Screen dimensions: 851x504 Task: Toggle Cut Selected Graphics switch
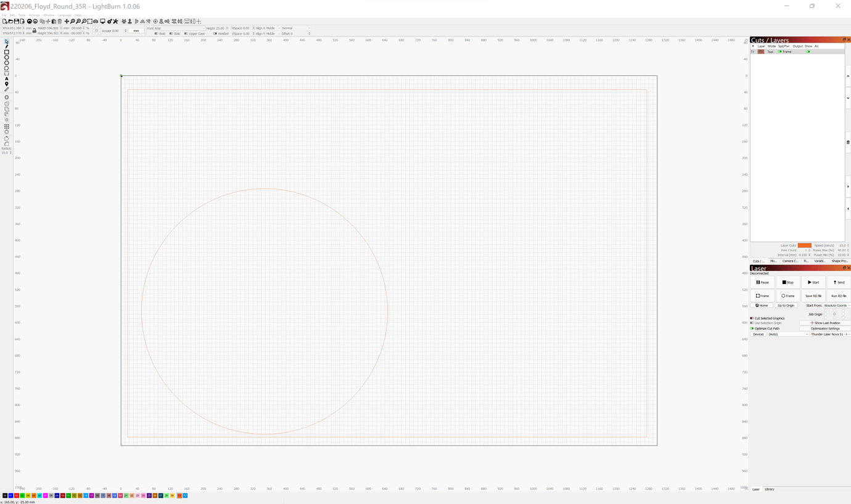tap(752, 319)
